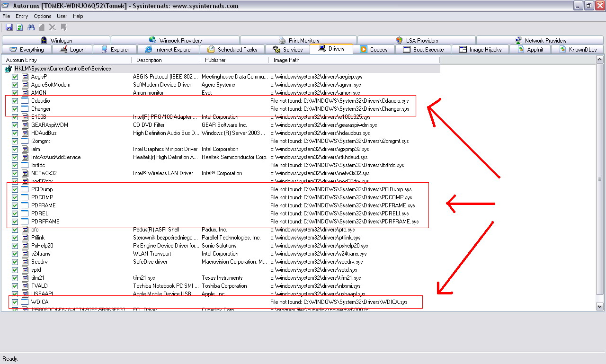Image resolution: width=606 pixels, height=364 pixels.
Task: Open the Winsock Providers tab
Action: [x=175, y=40]
